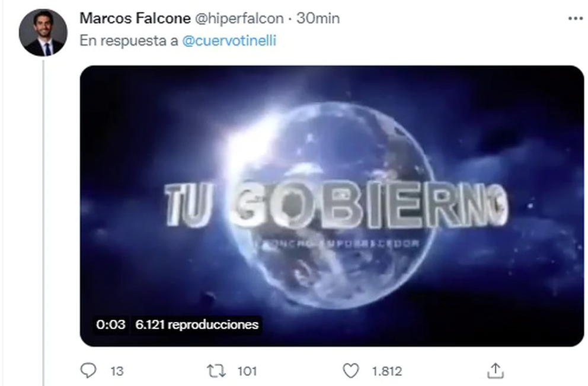Viewport: 588px width, 386px height.
Task: Open the @hiperfalcon handle link
Action: (239, 18)
